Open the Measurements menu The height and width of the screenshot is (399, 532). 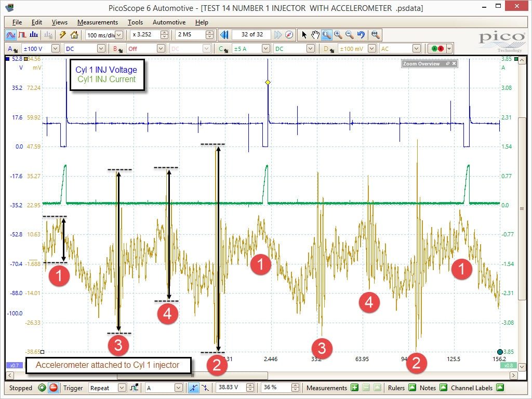[x=98, y=22]
